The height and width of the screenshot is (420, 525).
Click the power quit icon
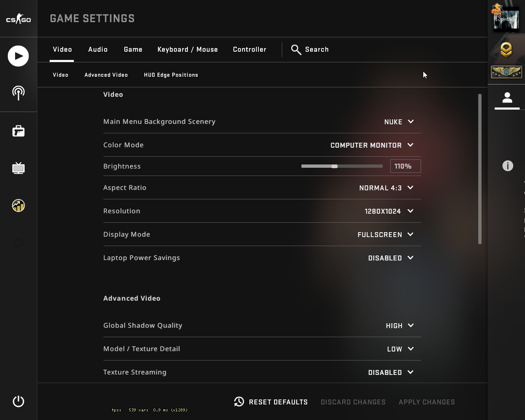pos(18,401)
